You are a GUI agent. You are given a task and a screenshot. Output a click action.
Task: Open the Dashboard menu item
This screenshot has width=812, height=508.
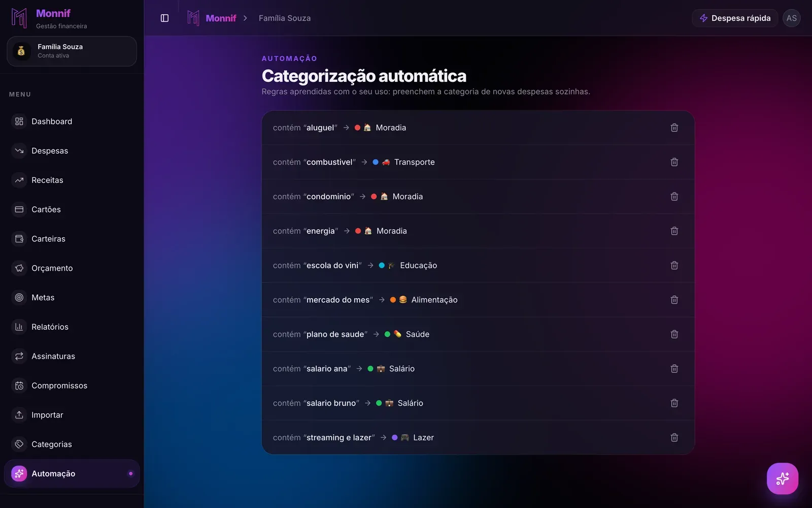coord(72,121)
